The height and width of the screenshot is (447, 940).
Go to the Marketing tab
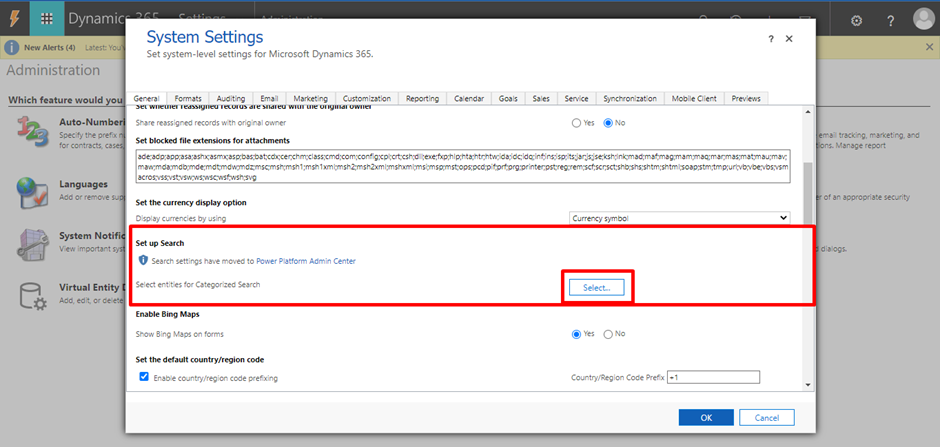coord(311,98)
